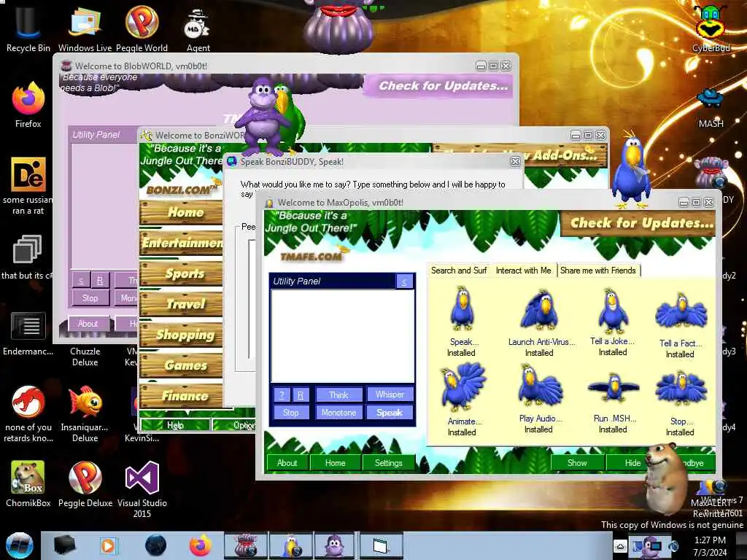Click the MaxOpolis utility text area
This screenshot has width=747, height=560.
click(342, 335)
